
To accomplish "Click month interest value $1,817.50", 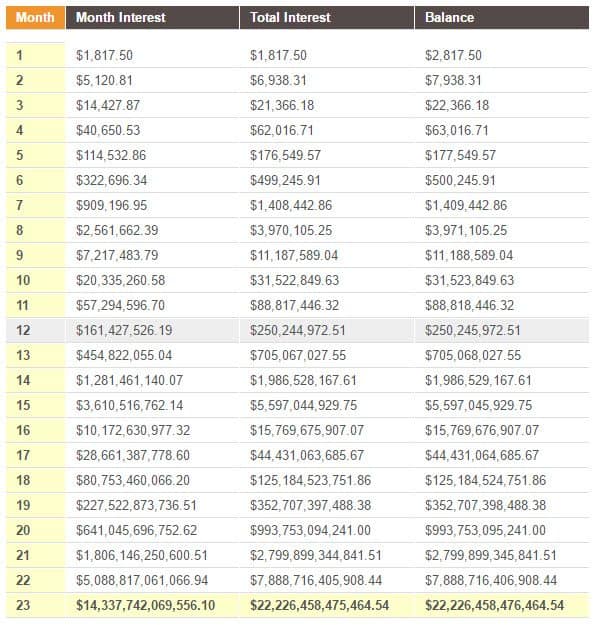I will click(104, 55).
